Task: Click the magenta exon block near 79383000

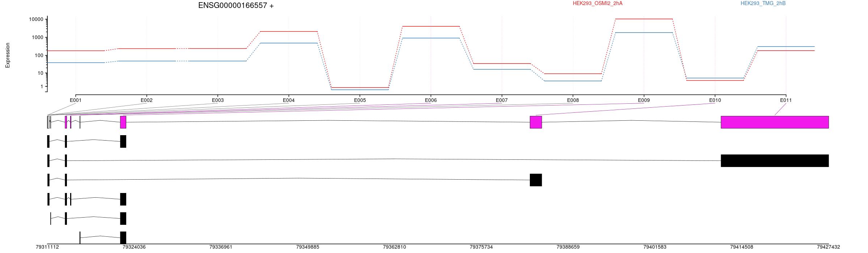Action: [x=536, y=122]
